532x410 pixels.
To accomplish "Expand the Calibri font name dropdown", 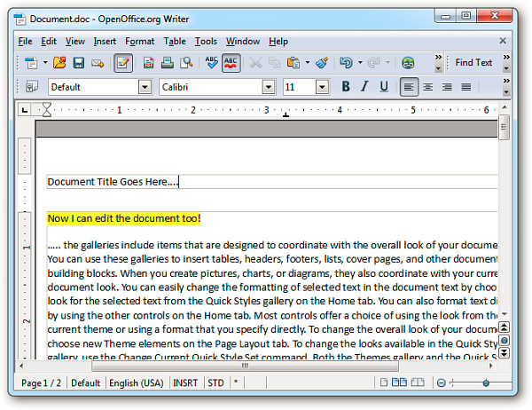I will tap(269, 87).
